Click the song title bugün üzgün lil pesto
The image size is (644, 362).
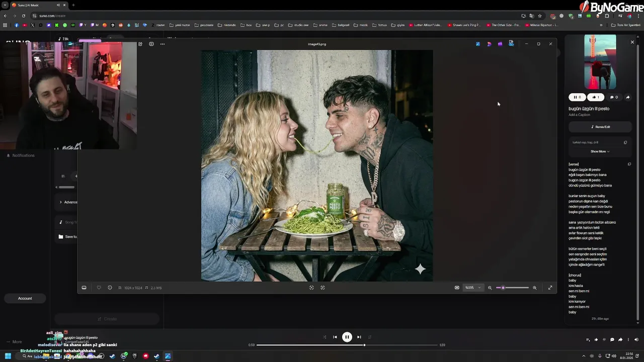(x=589, y=109)
